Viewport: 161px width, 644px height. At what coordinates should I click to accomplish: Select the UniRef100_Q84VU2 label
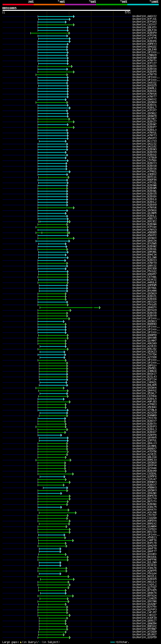click(144, 391)
